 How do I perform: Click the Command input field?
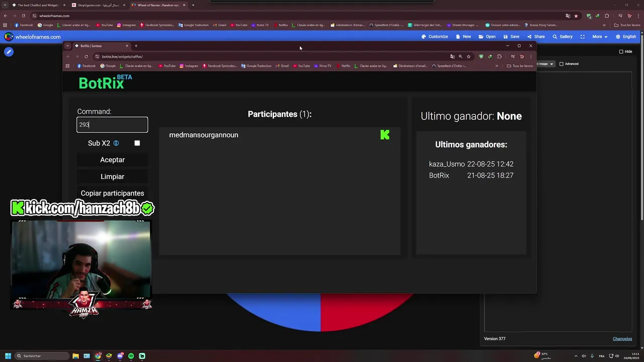pos(112,125)
